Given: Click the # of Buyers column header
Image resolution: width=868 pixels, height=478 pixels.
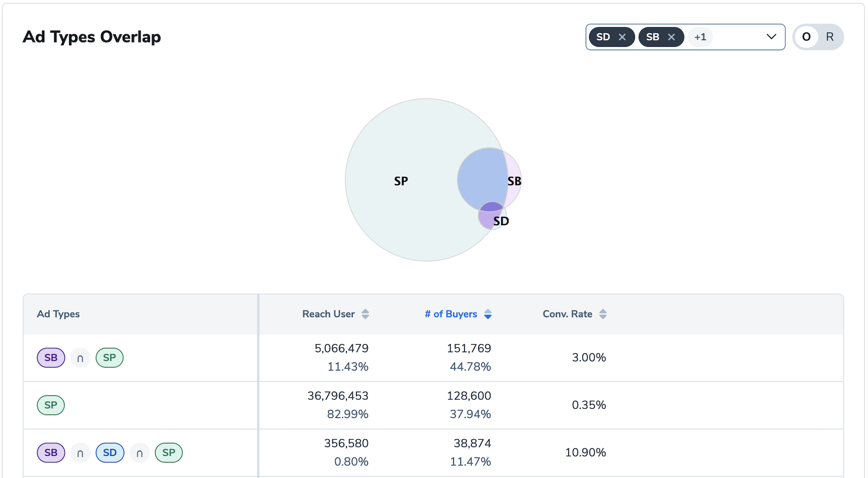Looking at the screenshot, I should (x=451, y=314).
